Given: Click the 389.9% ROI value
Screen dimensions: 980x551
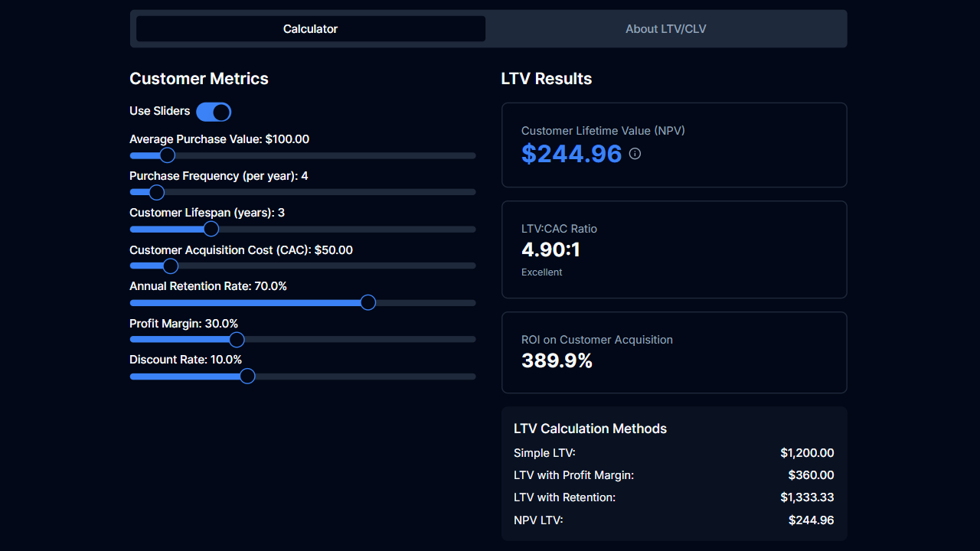Looking at the screenshot, I should click(557, 360).
